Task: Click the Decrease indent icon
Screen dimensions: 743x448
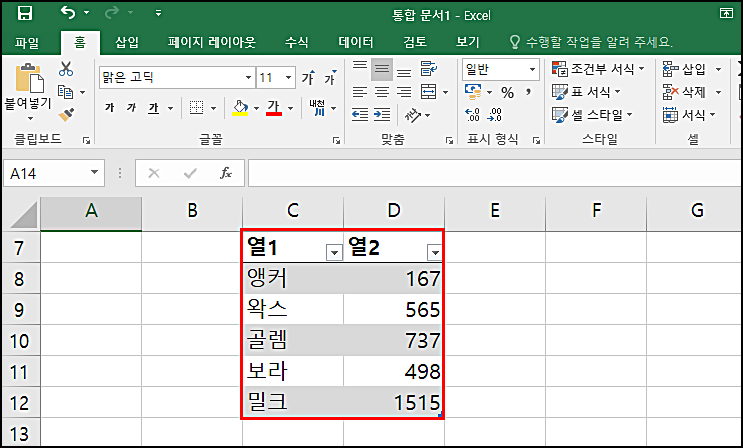Action: tap(360, 115)
